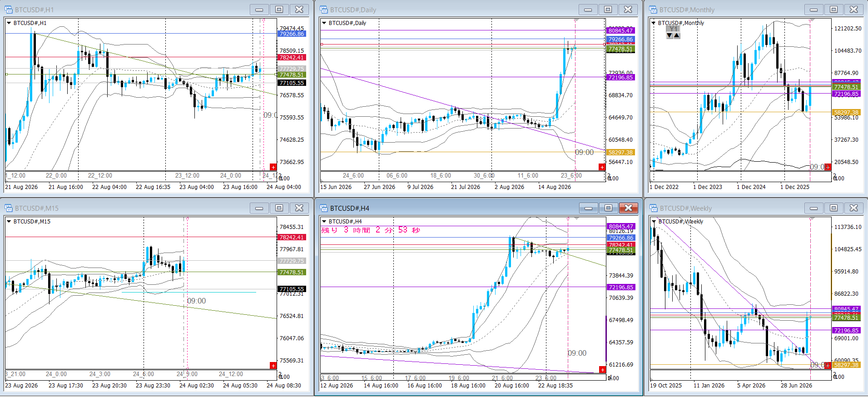This screenshot has height=397, width=868.
Task: Click the 21 Aug 2026 date in H1 chart
Action: (x=21, y=187)
